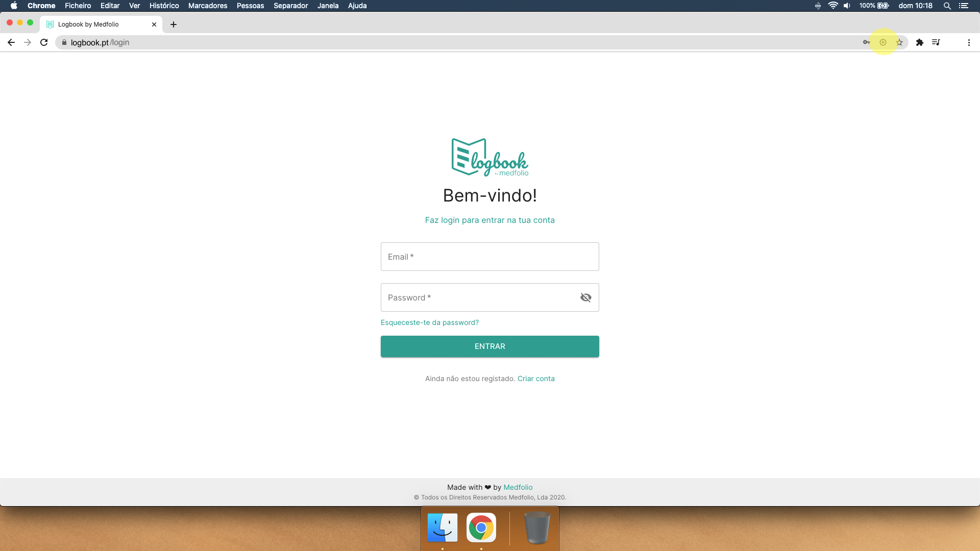Click the password visibility toggle icon
This screenshot has height=551, width=980.
click(585, 297)
